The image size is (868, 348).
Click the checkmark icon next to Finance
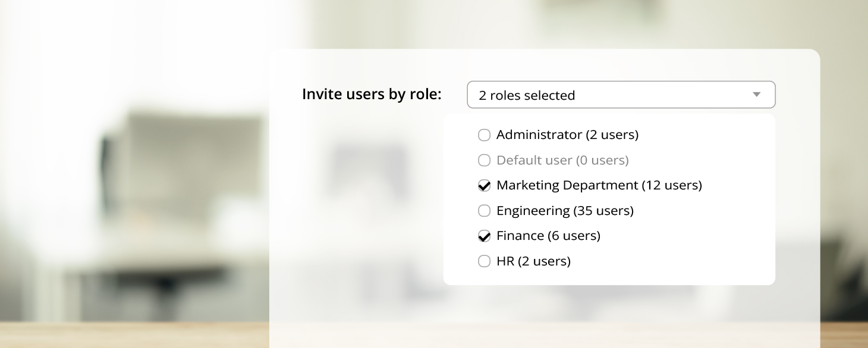485,236
